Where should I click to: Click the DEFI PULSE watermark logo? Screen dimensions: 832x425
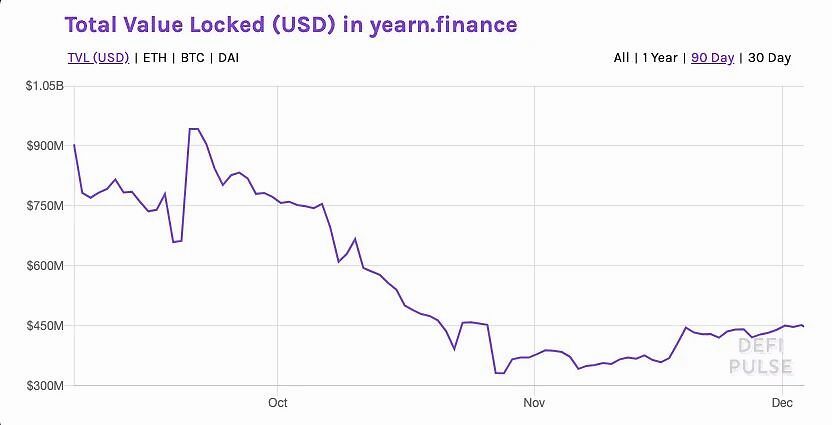765,356
